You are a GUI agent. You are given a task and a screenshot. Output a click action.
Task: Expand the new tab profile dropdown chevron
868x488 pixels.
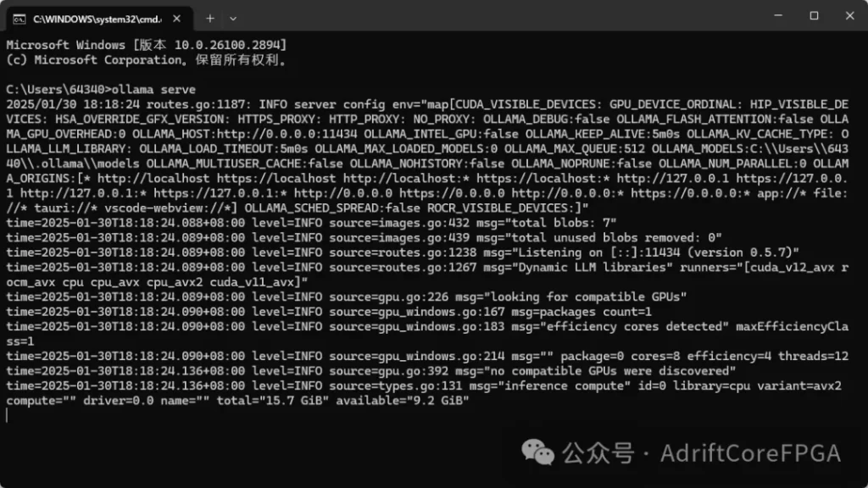pyautogui.click(x=233, y=19)
